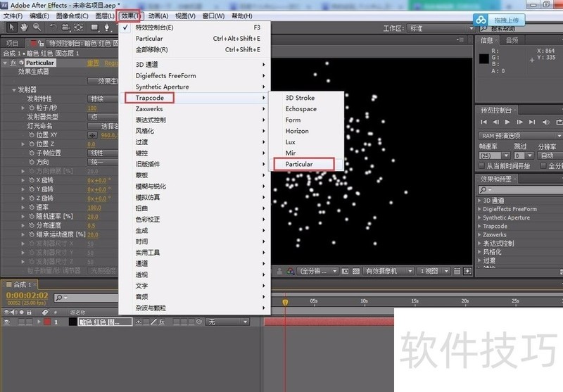The width and height of the screenshot is (563, 392).
Task: Enable the 从当前时间开始 checkbox
Action: pos(482,166)
